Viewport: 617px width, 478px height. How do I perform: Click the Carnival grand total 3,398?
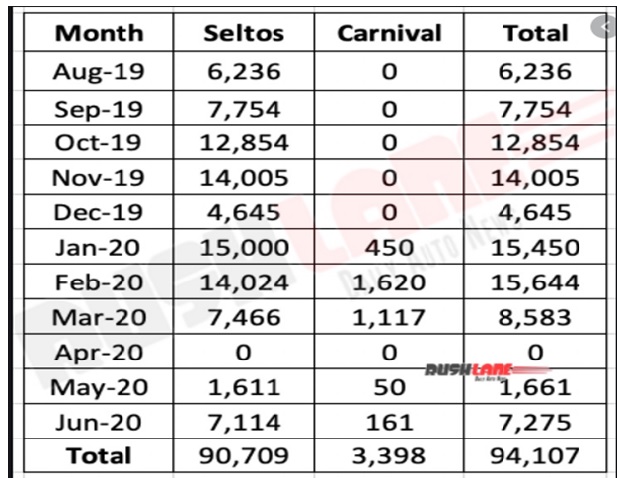coord(389,456)
